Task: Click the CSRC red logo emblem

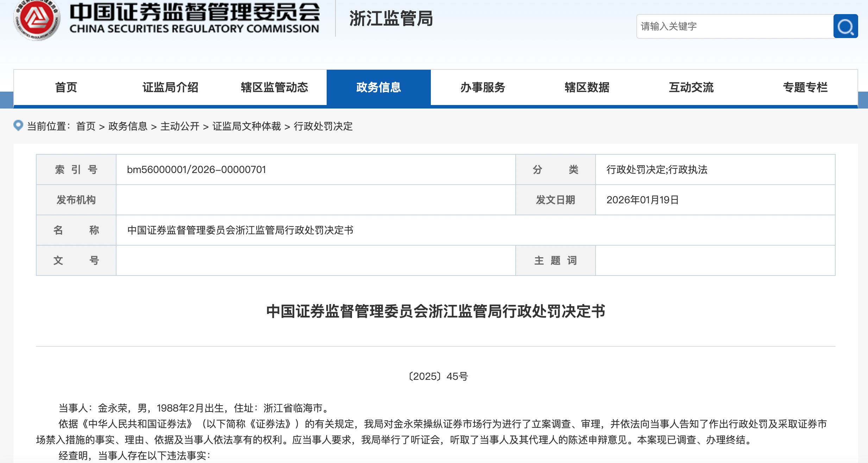Action: (37, 19)
